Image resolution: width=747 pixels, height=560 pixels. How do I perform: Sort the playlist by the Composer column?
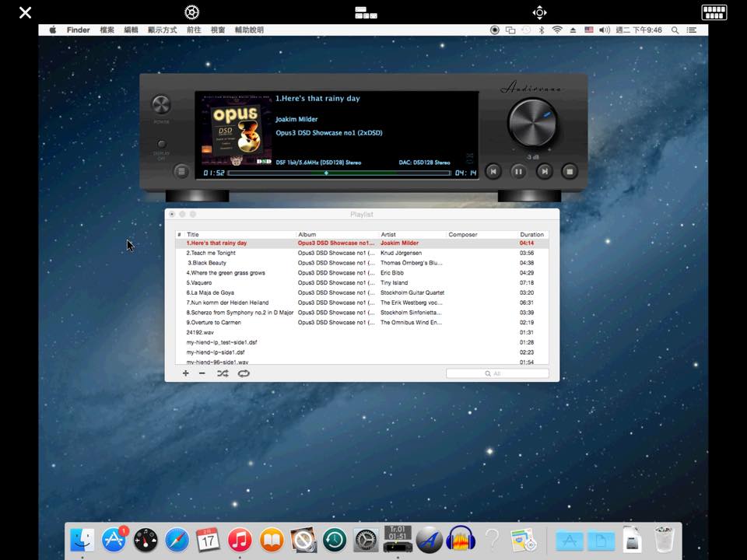tap(482, 234)
